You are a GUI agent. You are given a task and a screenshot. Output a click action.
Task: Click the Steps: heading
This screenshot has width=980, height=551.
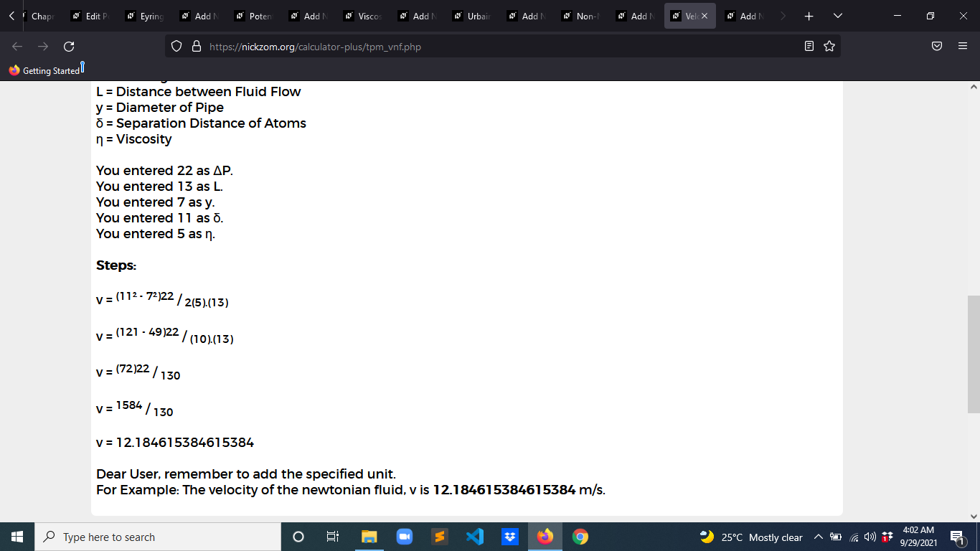[116, 265]
